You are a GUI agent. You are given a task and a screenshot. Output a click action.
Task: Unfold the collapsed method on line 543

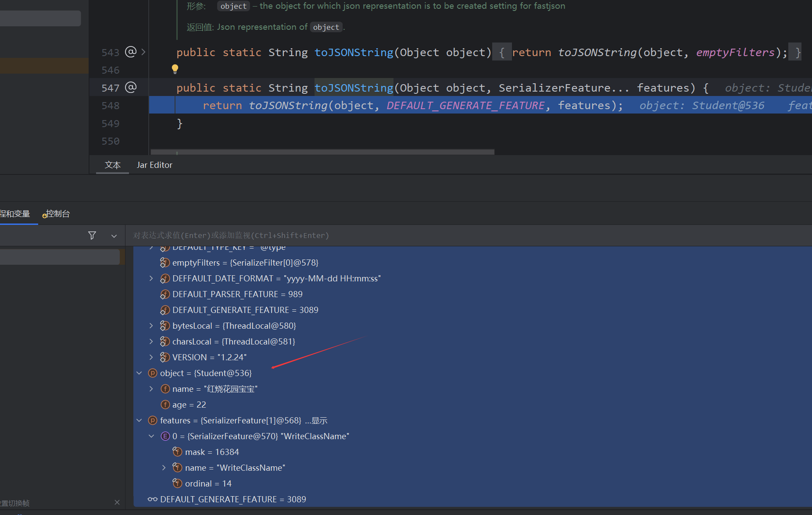point(143,52)
